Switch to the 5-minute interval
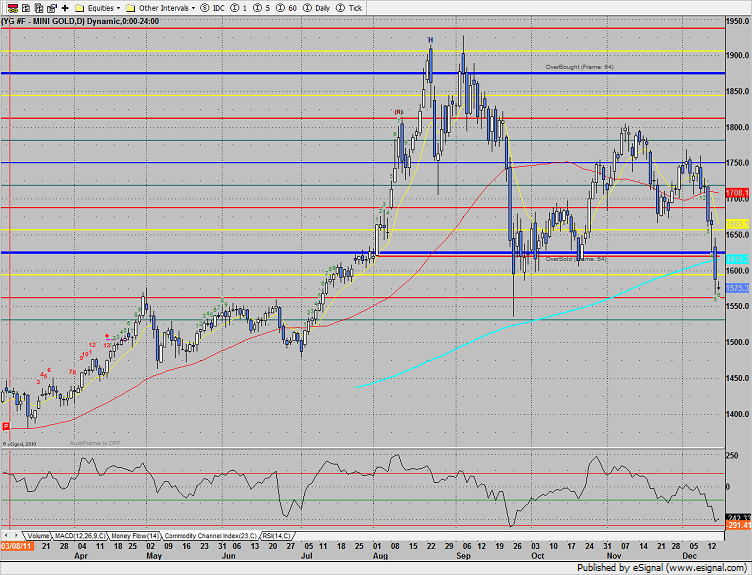 coord(262,8)
